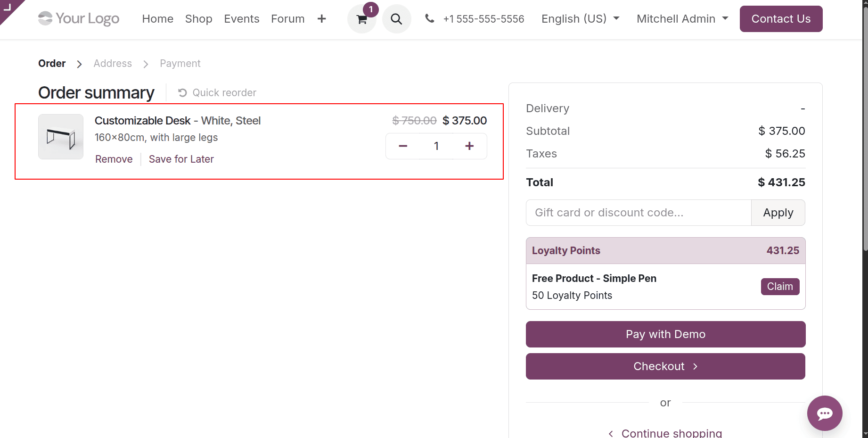Call the +1 555-555-5556 number link

[483, 19]
